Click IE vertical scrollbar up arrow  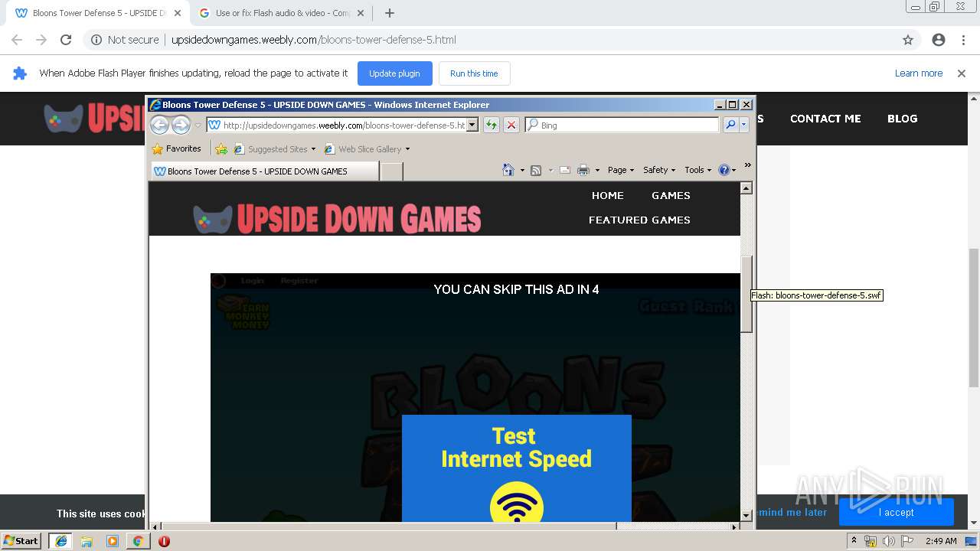[746, 188]
